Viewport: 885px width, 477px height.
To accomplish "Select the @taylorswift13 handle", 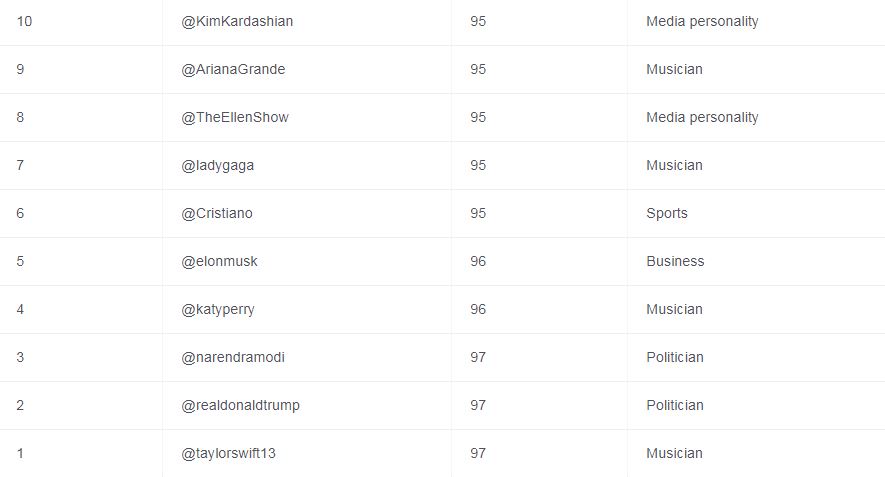I will click(228, 453).
